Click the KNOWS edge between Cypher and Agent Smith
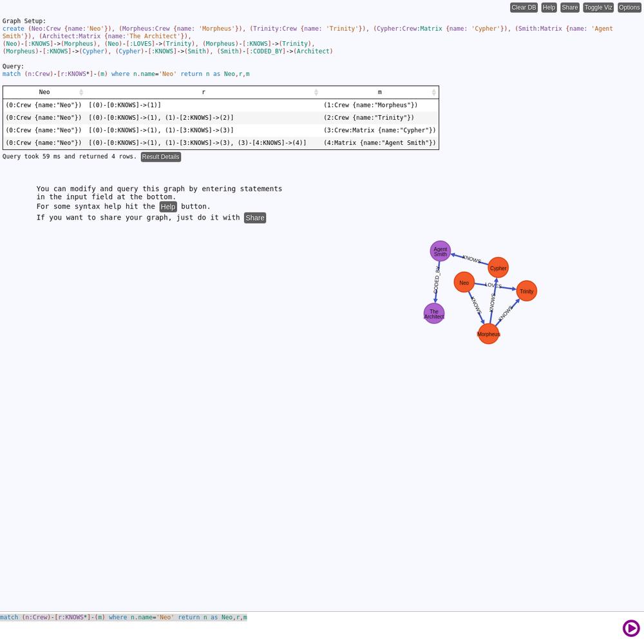 pyautogui.click(x=471, y=259)
